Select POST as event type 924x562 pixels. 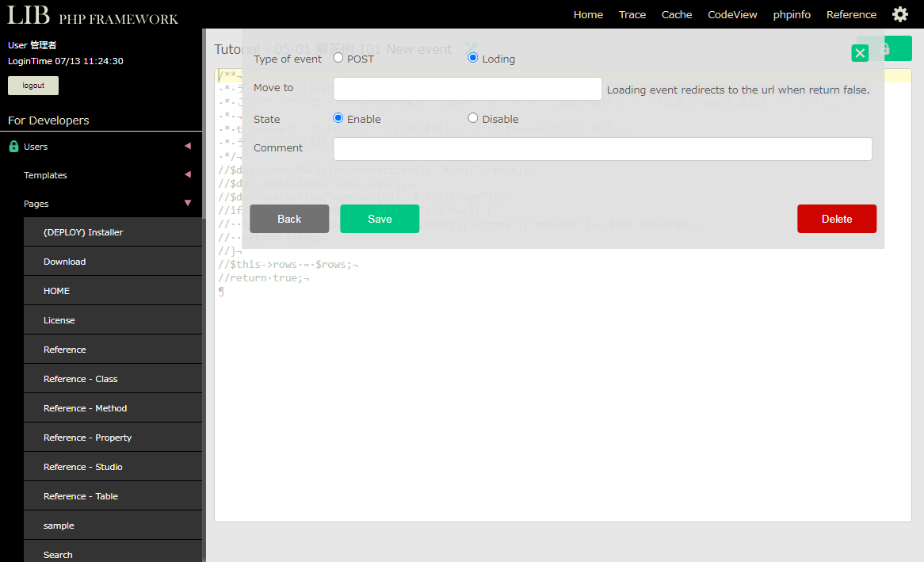pyautogui.click(x=338, y=58)
